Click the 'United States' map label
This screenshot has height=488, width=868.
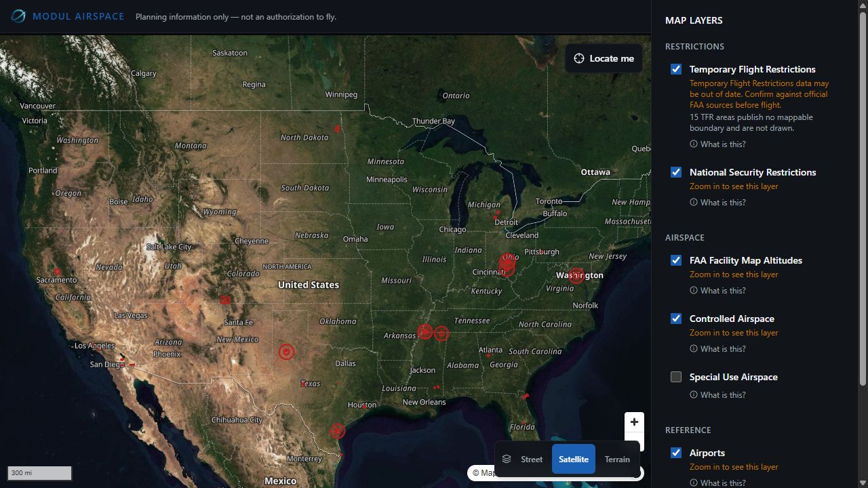pyautogui.click(x=309, y=285)
